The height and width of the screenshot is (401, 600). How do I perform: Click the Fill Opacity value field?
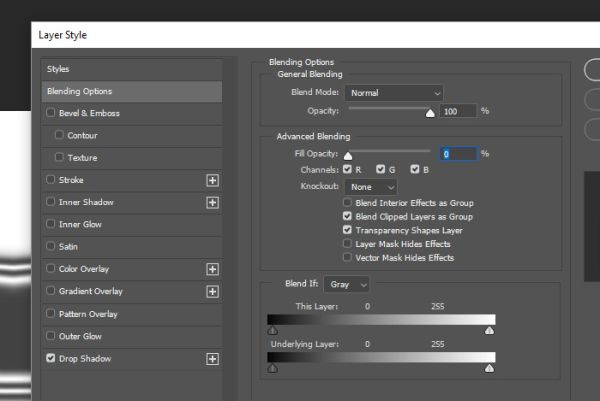(x=458, y=154)
